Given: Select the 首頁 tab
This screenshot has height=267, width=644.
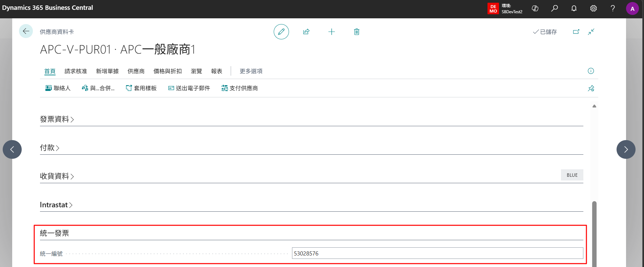Looking at the screenshot, I should [x=50, y=71].
